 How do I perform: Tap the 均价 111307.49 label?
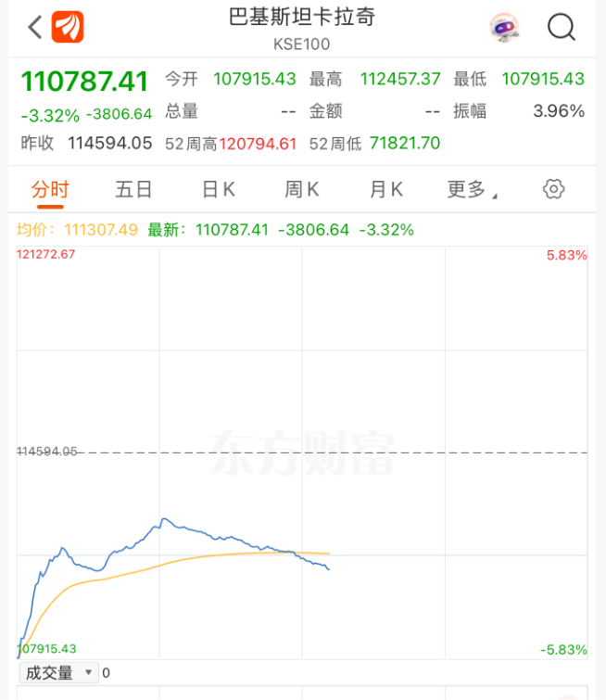click(78, 229)
